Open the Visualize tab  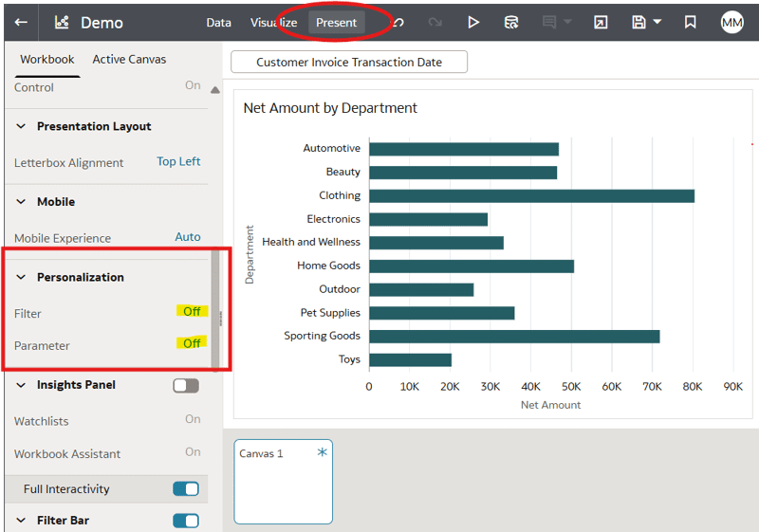pos(273,23)
